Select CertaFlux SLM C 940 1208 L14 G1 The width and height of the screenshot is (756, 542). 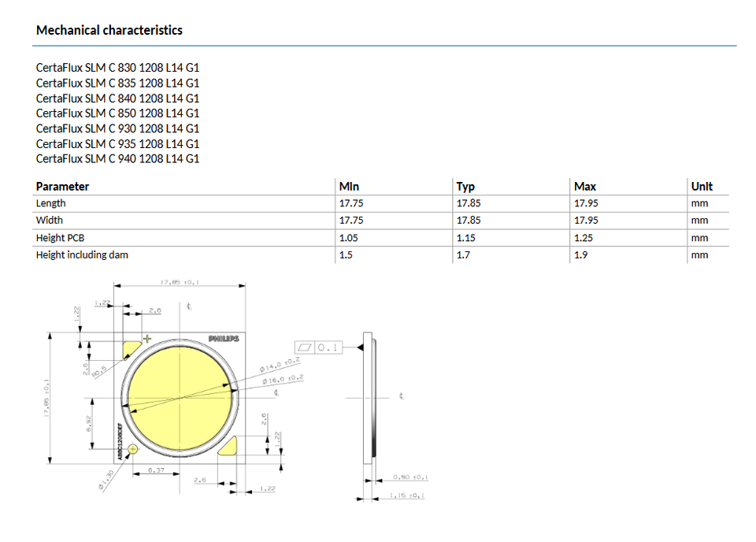pyautogui.click(x=117, y=158)
